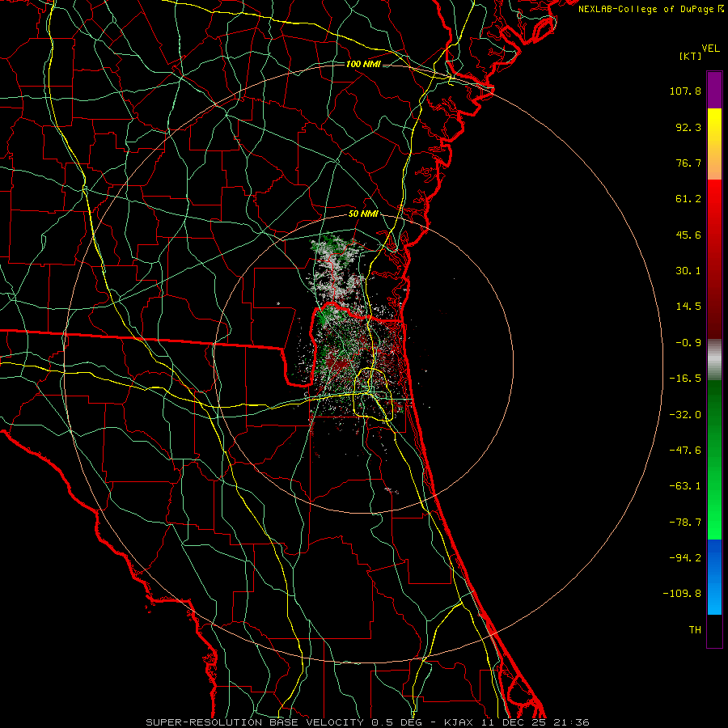Image resolution: width=728 pixels, height=728 pixels.
Task: Click the -32.0 velocity scale value
Action: 685,415
